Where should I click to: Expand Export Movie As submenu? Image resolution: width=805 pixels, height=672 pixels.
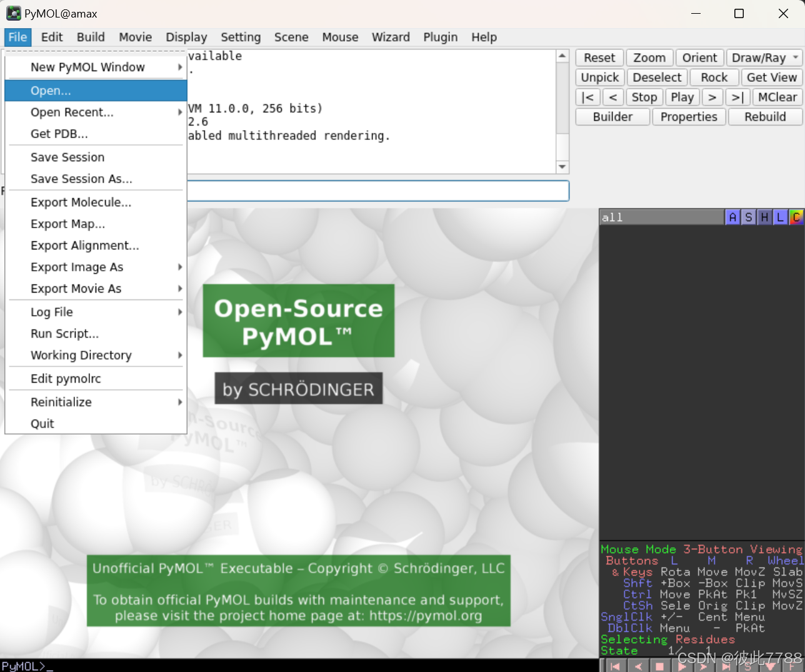click(x=96, y=288)
